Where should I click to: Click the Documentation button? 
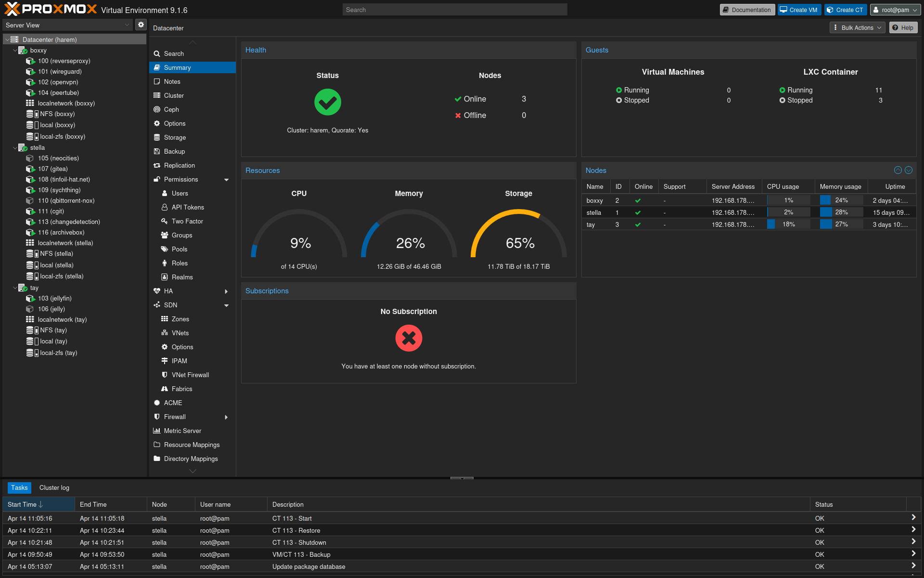(x=747, y=10)
